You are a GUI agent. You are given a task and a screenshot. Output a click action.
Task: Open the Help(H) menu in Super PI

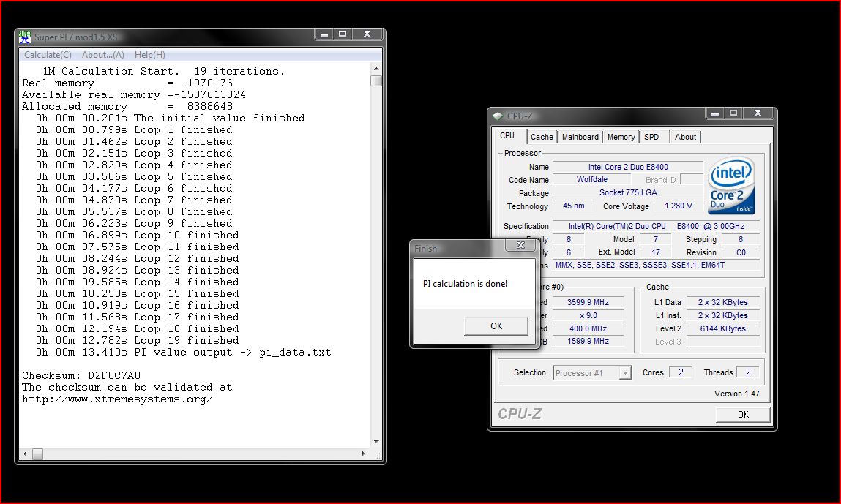[149, 55]
